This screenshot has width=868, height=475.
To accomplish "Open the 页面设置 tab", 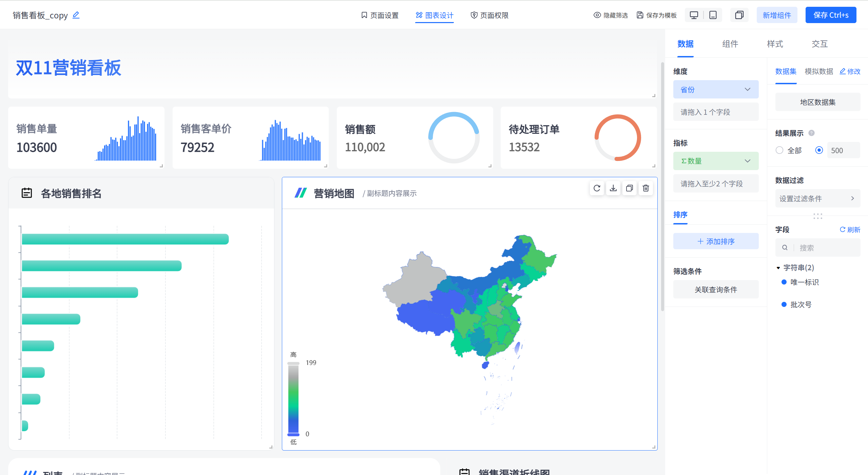I will click(380, 15).
